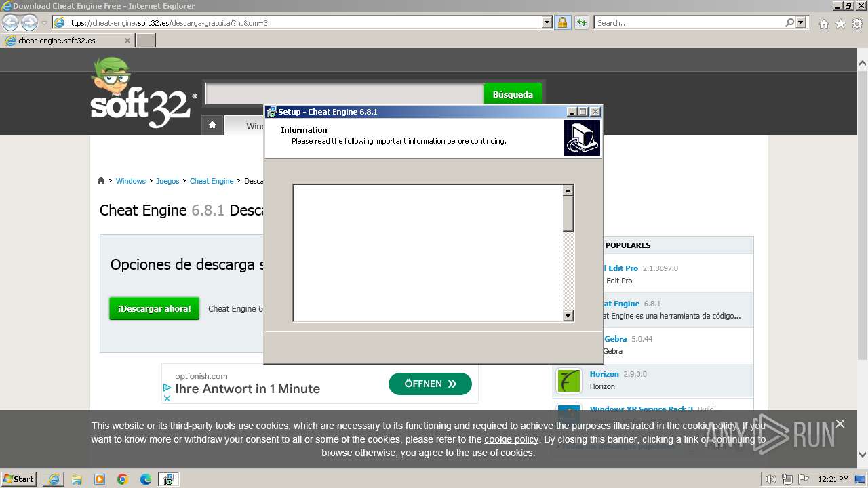Screen dimensions: 868x488
Task: Click the Horizon app icon thumbnail
Action: pyautogui.click(x=569, y=380)
